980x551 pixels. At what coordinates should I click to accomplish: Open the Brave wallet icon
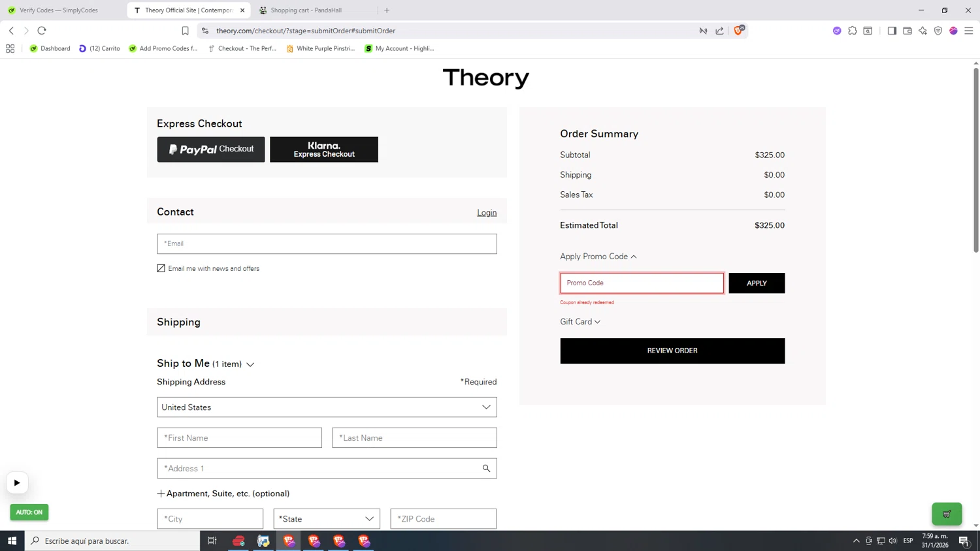tap(907, 31)
